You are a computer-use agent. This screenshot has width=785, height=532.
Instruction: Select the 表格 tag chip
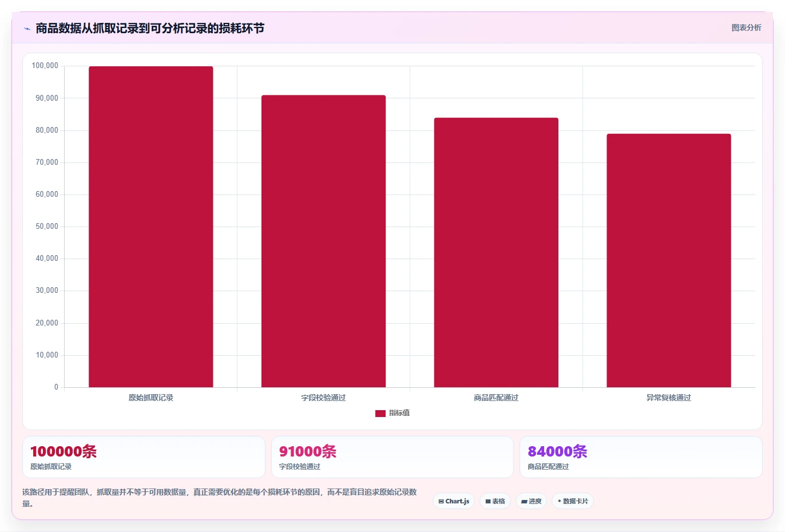(495, 501)
